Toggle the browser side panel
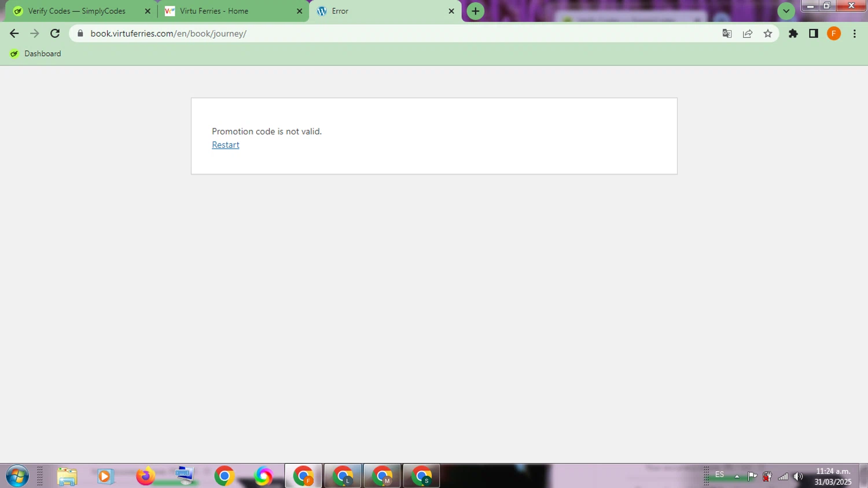Image resolution: width=868 pixels, height=488 pixels. [814, 34]
